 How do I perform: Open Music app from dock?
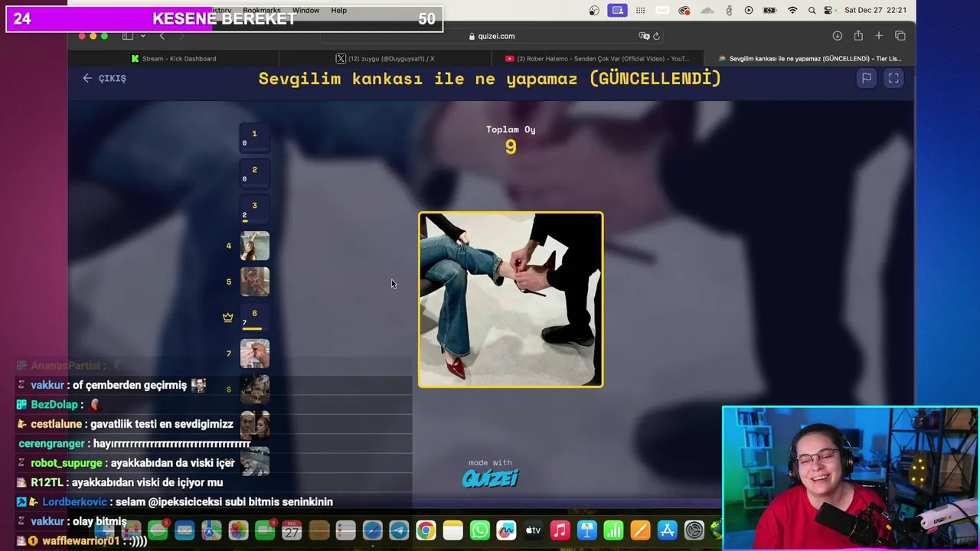[560, 530]
